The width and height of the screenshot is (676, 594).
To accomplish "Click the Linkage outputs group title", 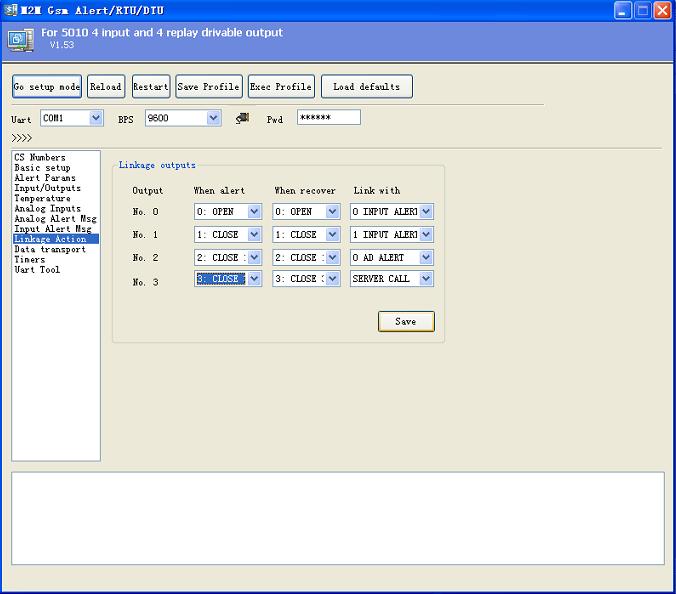I will pyautogui.click(x=157, y=165).
